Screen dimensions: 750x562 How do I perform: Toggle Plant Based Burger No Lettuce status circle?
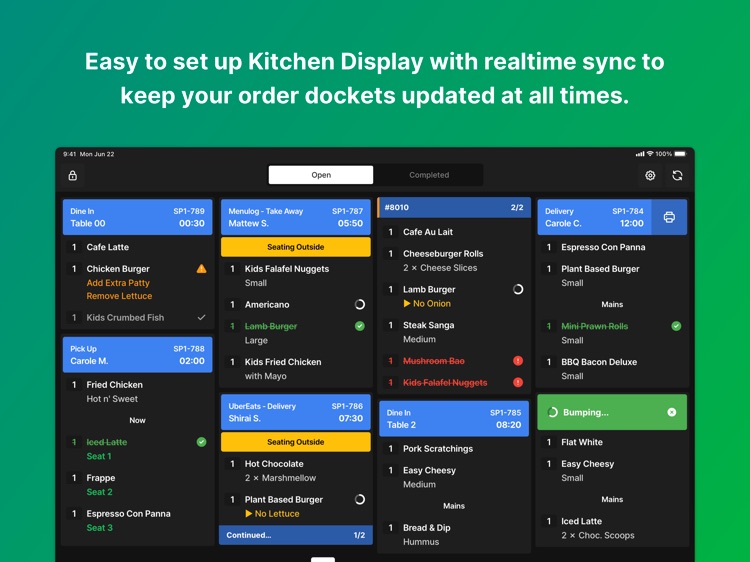point(360,499)
